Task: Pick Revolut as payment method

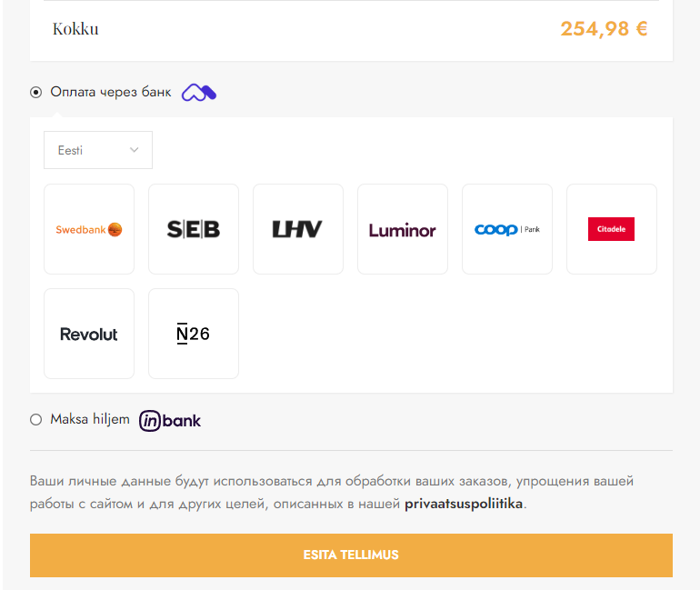Action: tap(89, 334)
